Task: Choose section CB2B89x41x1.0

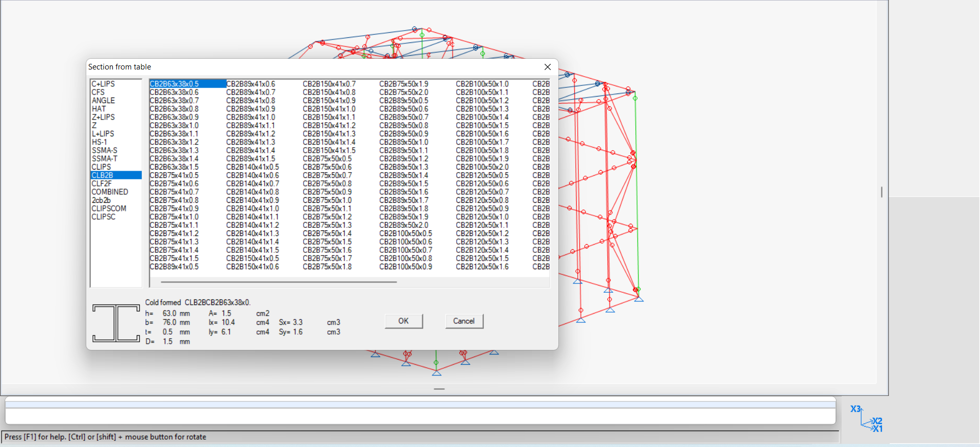Action: [251, 117]
